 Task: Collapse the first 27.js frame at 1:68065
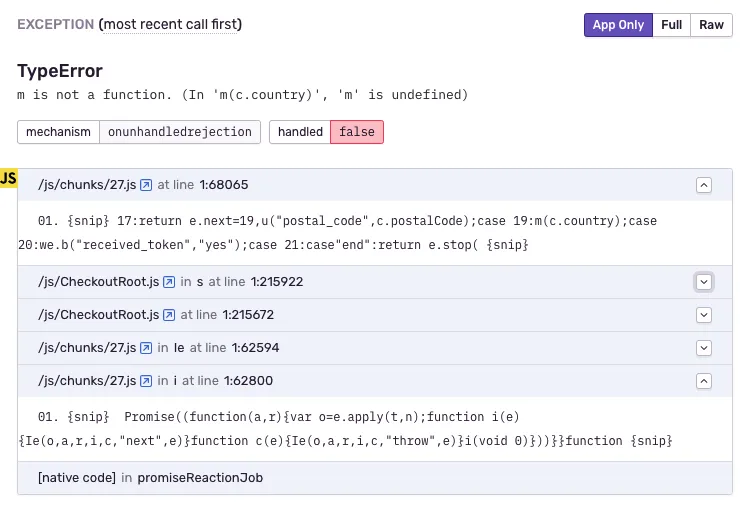pyautogui.click(x=704, y=185)
